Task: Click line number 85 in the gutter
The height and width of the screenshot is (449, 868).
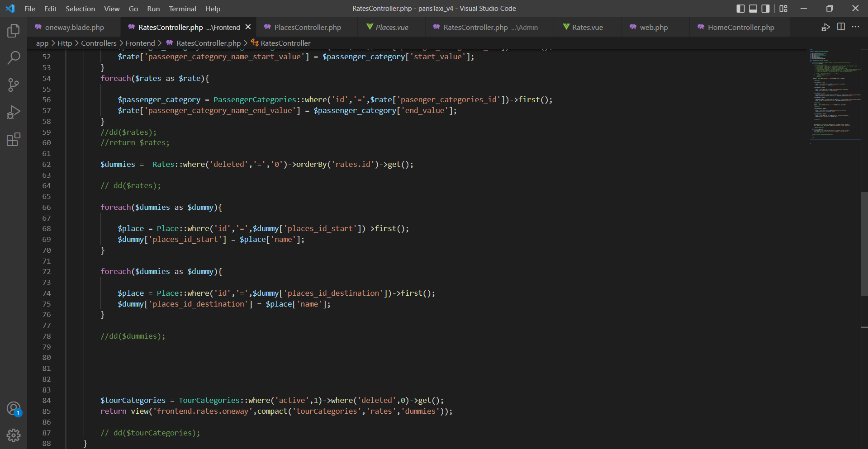Action: tap(47, 411)
